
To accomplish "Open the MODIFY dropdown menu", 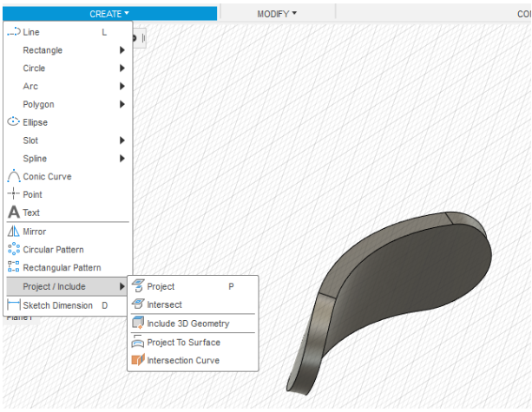I will pos(277,14).
